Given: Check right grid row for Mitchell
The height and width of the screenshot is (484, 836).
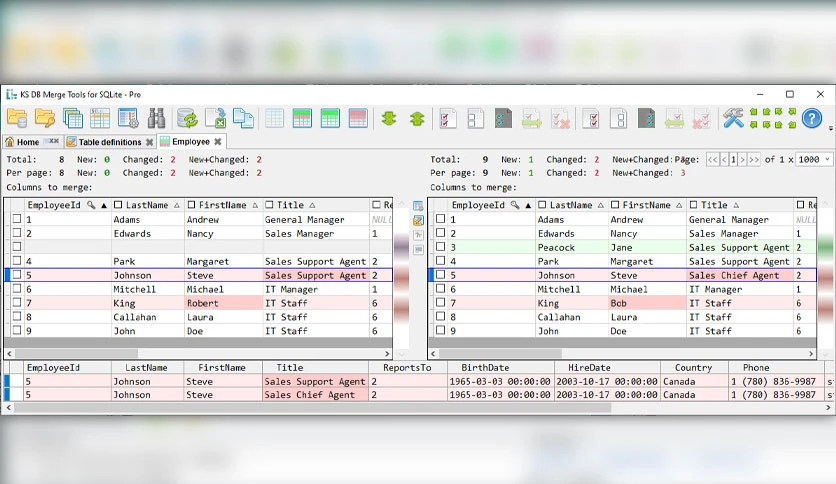Looking at the screenshot, I should click(440, 288).
